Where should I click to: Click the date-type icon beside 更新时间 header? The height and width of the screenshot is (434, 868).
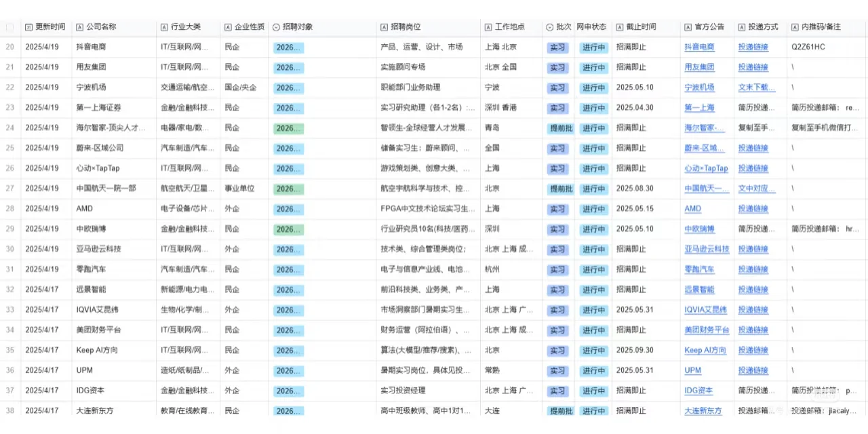[28, 27]
